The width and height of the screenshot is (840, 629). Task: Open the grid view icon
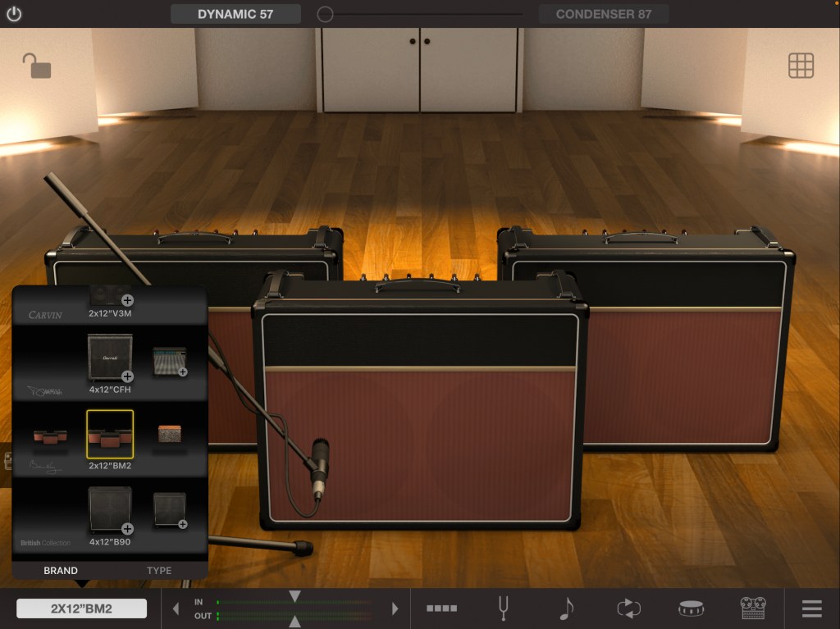(801, 66)
